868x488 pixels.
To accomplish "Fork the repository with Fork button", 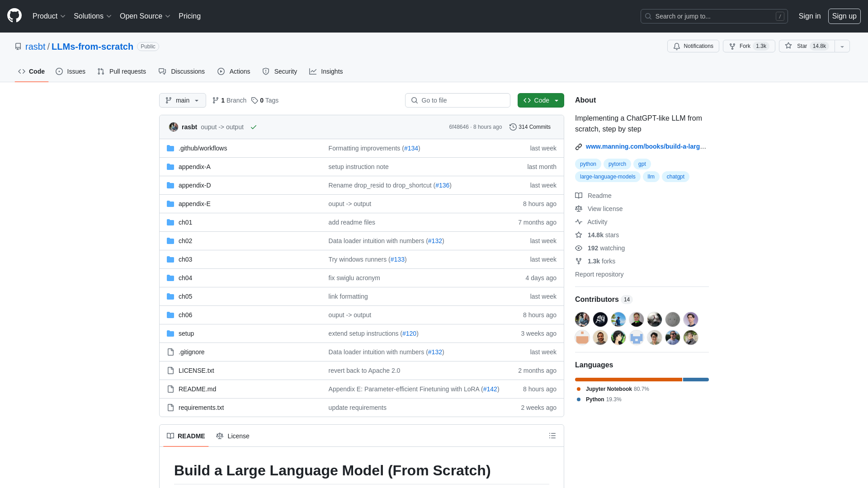I will tap(749, 46).
